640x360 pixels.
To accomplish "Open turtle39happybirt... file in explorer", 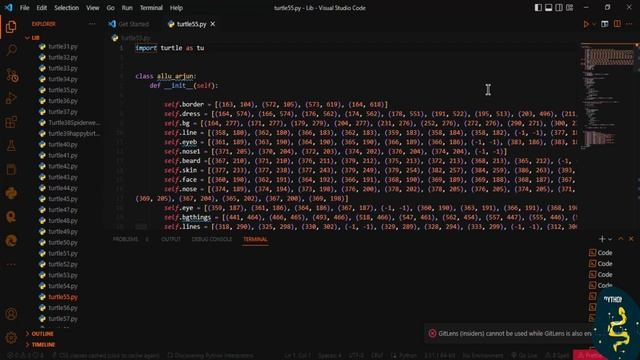I will [73, 133].
